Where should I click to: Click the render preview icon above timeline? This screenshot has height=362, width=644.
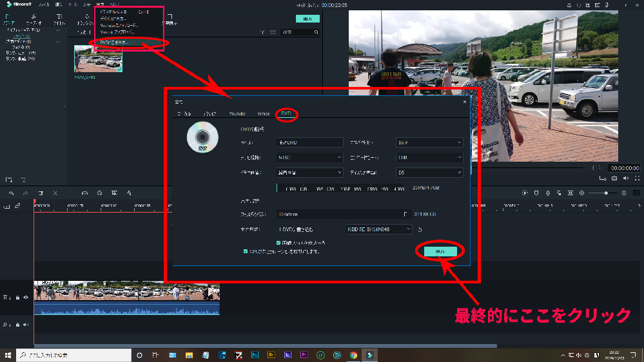pos(525,193)
